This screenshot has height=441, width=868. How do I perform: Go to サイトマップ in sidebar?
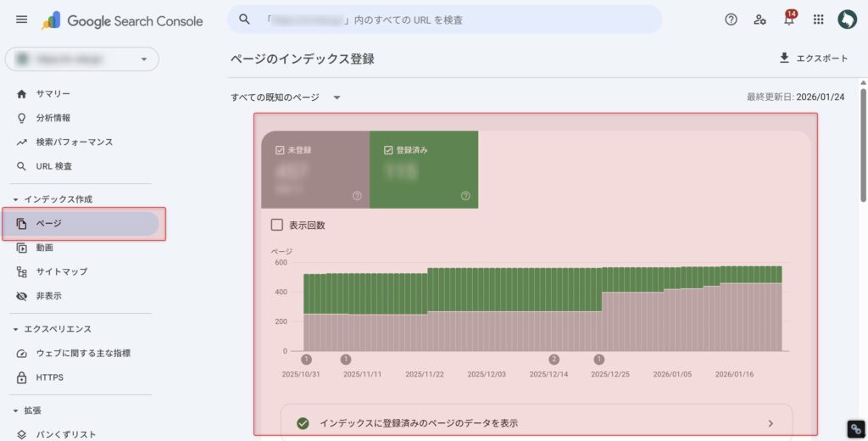pos(61,271)
